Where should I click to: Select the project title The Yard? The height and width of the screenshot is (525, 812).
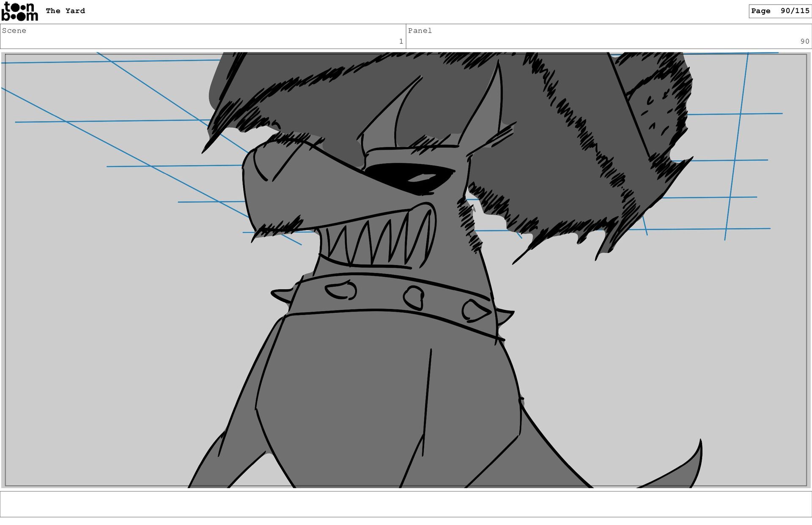click(65, 11)
